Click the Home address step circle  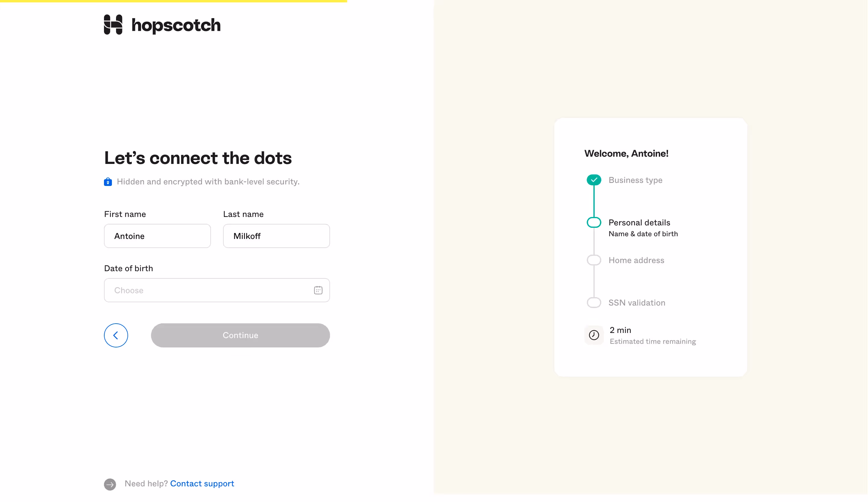pos(594,260)
